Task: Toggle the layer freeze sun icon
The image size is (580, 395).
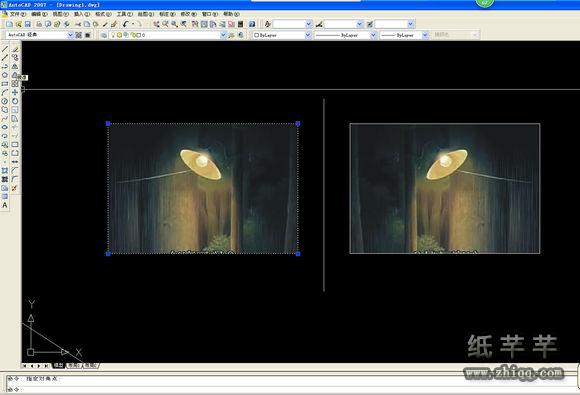Action: 119,35
